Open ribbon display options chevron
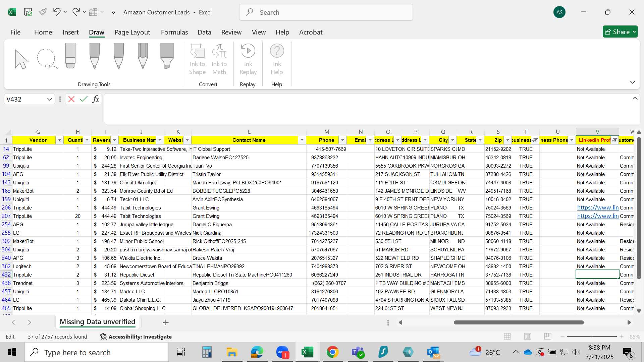Image resolution: width=644 pixels, height=362 pixels. (x=633, y=82)
